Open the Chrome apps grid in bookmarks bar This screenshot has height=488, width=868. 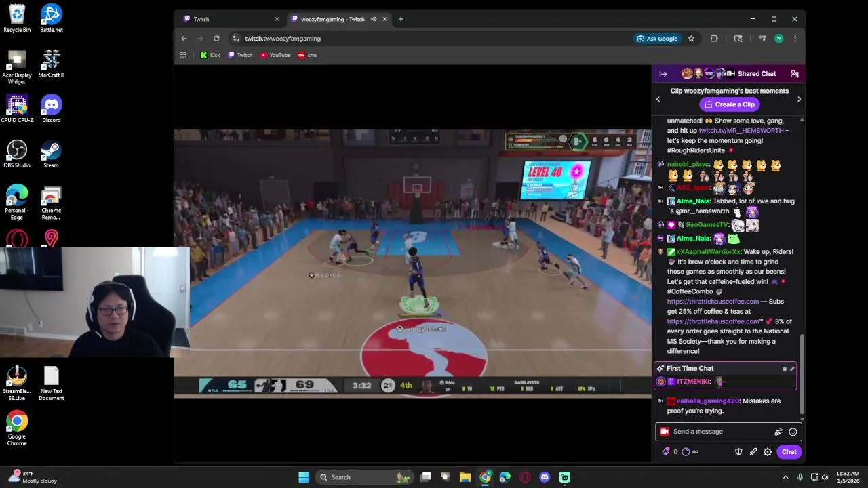click(x=183, y=55)
